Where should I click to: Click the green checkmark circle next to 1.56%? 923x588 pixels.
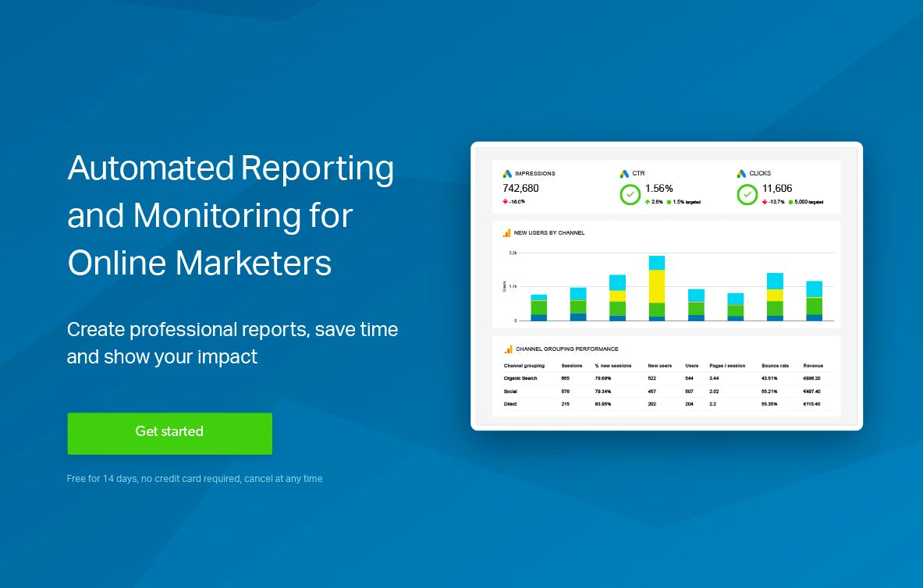coord(630,194)
